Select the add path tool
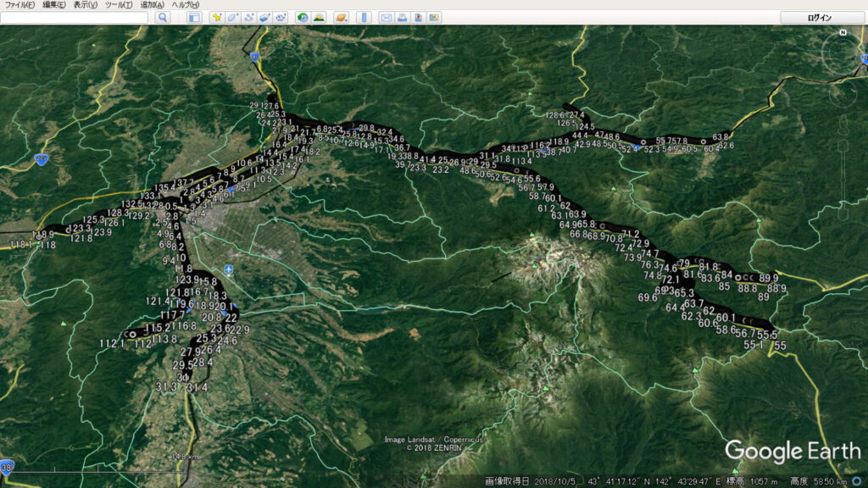 click(248, 18)
